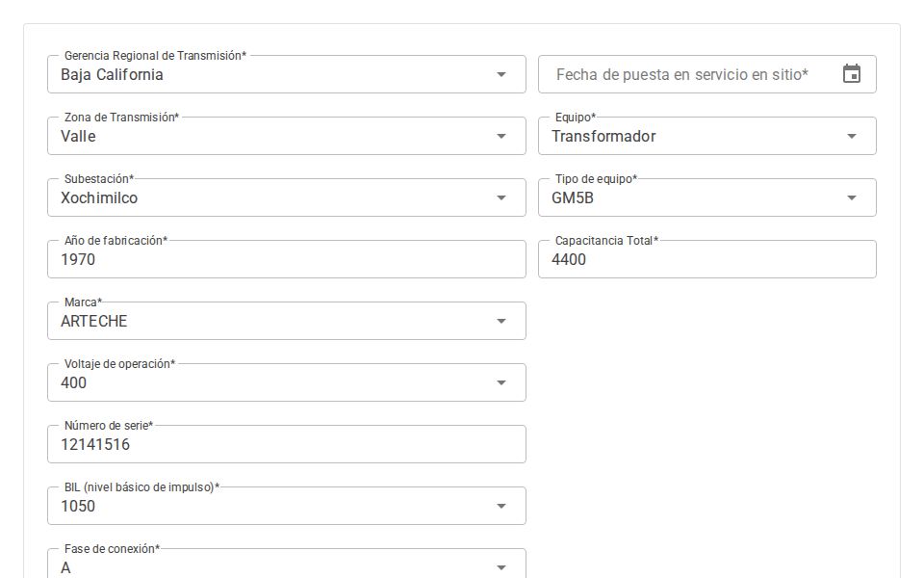Image resolution: width=924 pixels, height=578 pixels.
Task: Expand the Gerencia Regional de Transmisión dropdown
Action: pos(501,74)
